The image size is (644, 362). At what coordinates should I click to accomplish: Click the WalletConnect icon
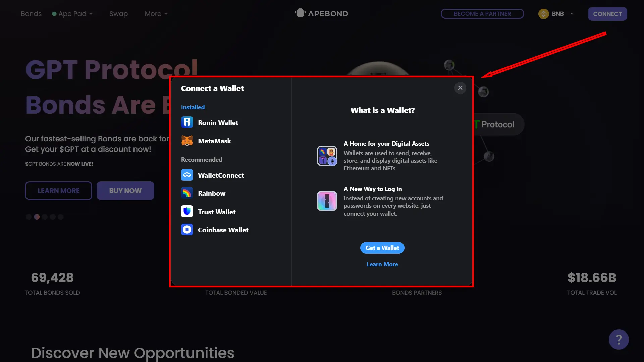tap(186, 175)
